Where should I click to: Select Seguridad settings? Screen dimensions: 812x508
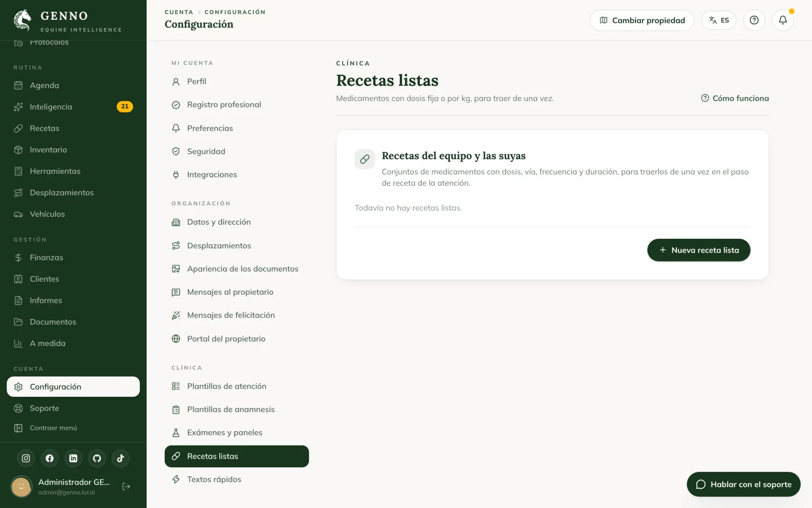[x=236, y=151]
